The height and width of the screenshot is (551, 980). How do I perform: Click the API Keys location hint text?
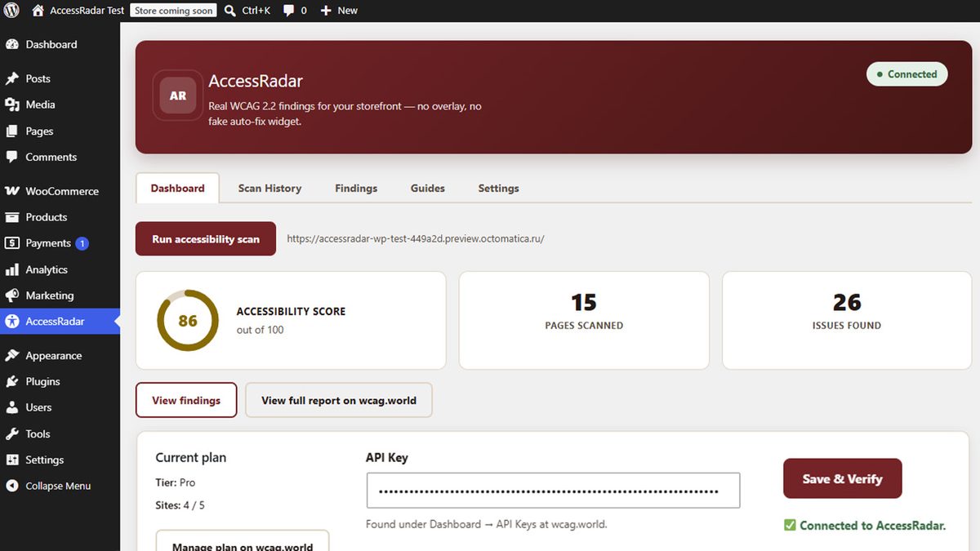click(x=487, y=524)
